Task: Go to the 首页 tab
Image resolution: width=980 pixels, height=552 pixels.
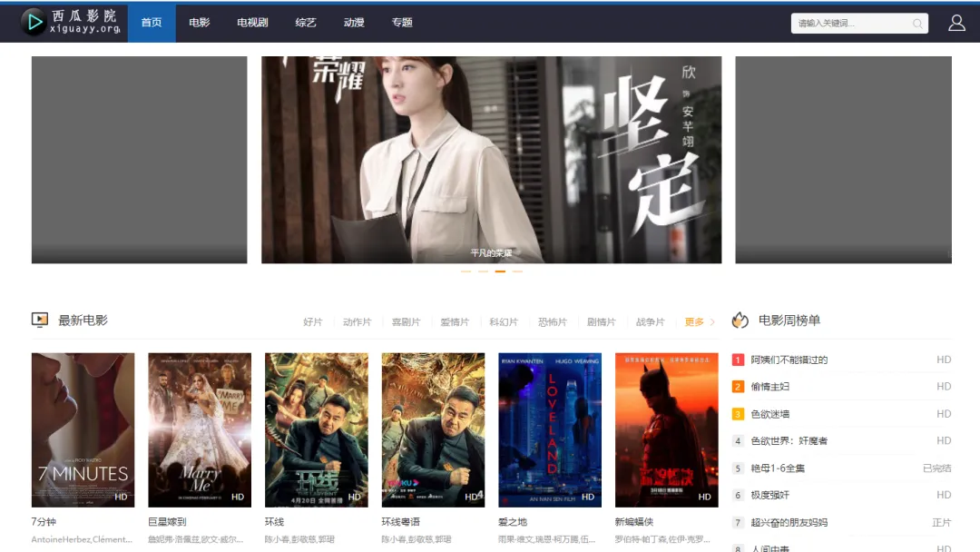Action: [152, 23]
